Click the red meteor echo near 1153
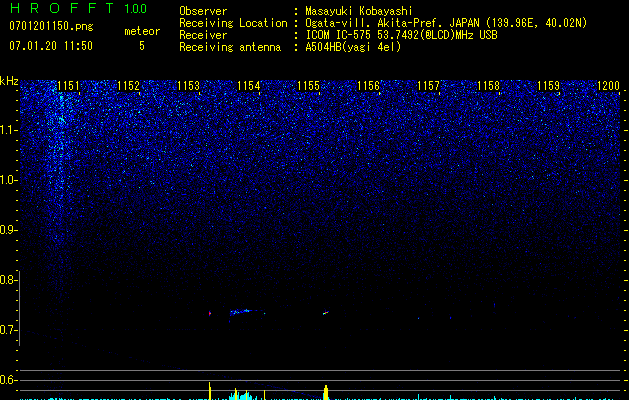Image resolution: width=629 pixels, height=400 pixels. pos(210,313)
